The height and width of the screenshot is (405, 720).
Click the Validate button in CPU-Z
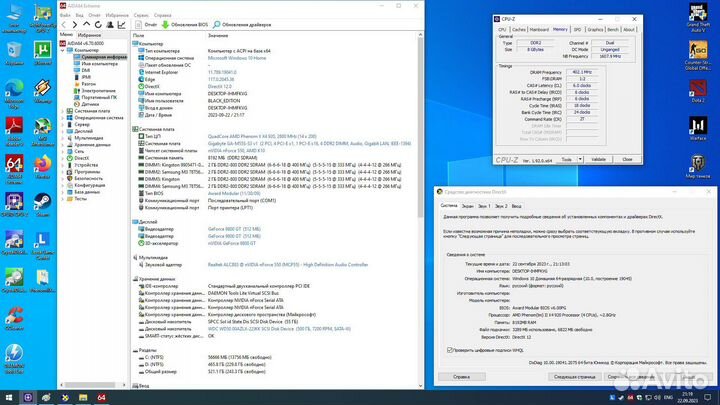coord(598,159)
